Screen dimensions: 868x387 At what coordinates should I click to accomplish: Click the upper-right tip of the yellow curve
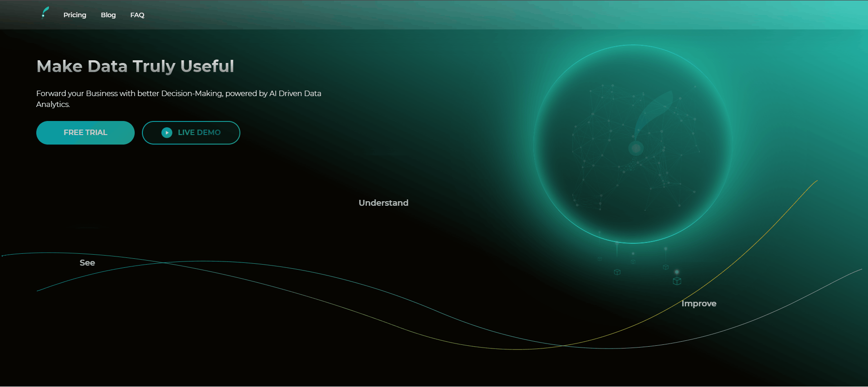(816, 181)
